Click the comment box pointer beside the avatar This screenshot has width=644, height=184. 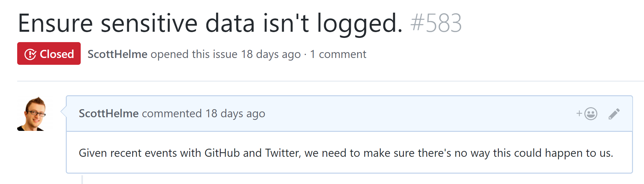tap(64, 111)
